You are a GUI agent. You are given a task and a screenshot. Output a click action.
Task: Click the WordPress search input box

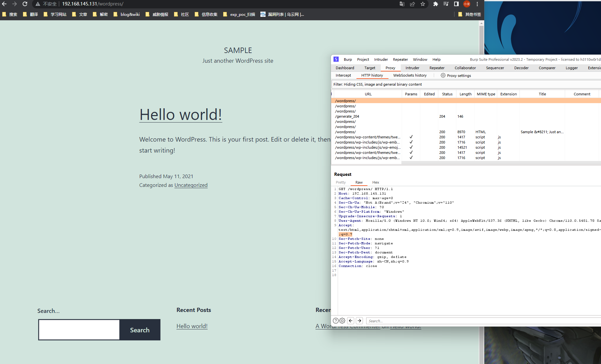79,330
